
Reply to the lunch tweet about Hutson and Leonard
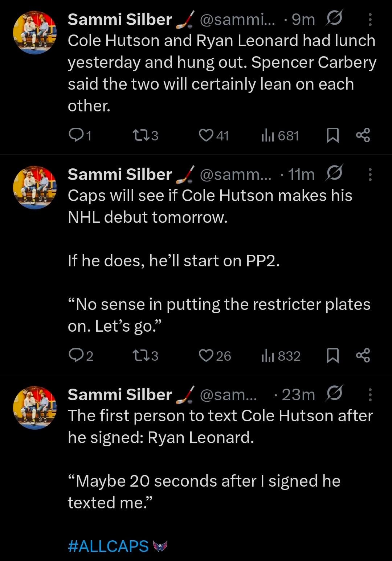(75, 135)
